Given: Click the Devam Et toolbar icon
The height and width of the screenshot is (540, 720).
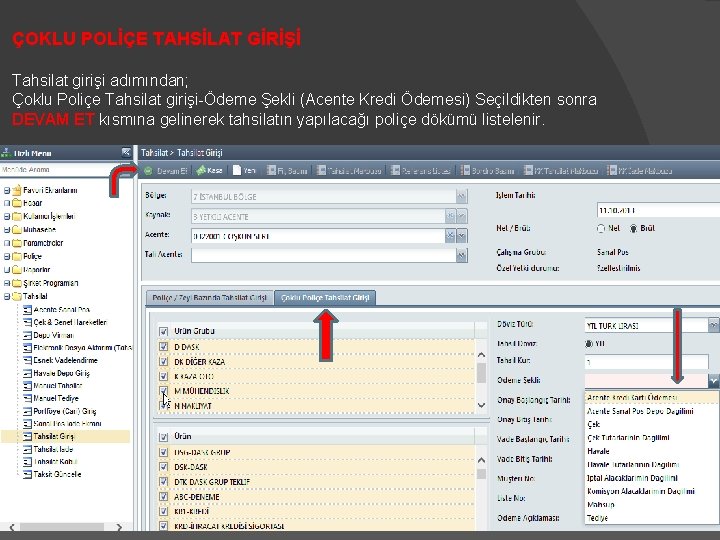Looking at the screenshot, I should pos(148,171).
